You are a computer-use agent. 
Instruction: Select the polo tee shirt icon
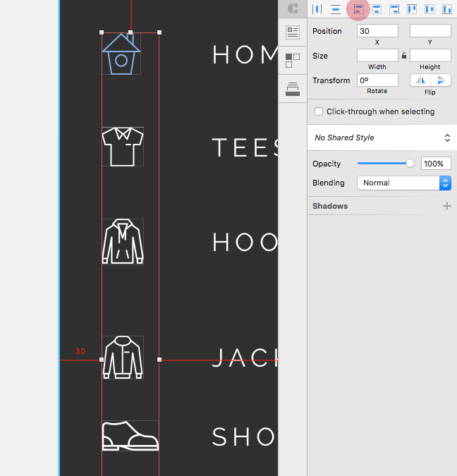coord(123,147)
